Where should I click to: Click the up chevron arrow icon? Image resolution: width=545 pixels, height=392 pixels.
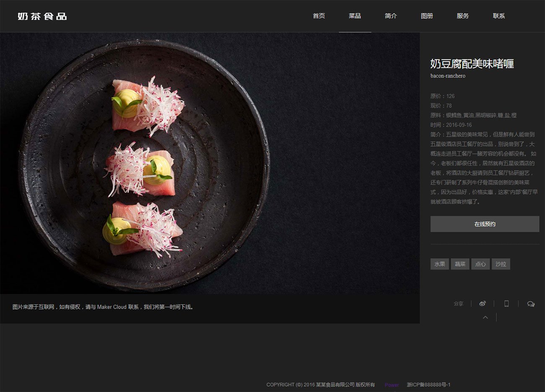click(x=485, y=317)
